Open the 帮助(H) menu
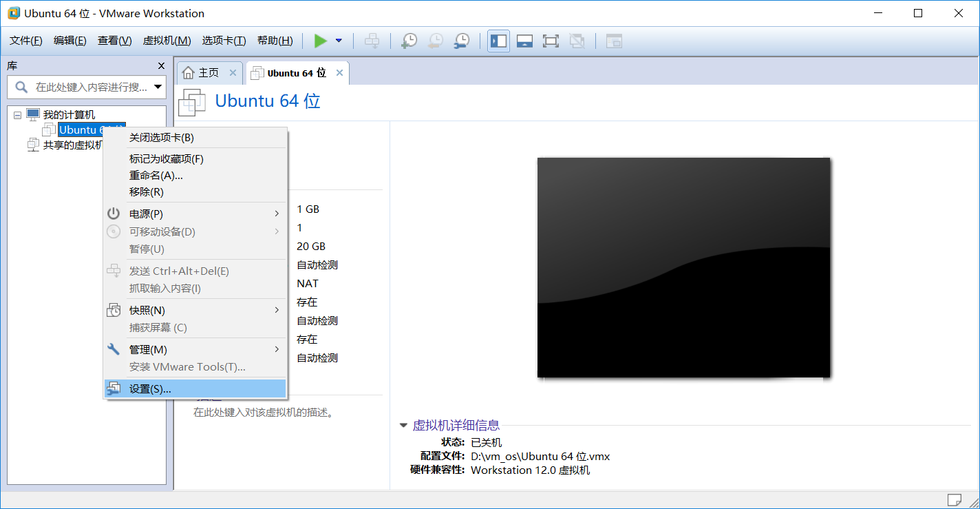The width and height of the screenshot is (980, 509). point(275,41)
